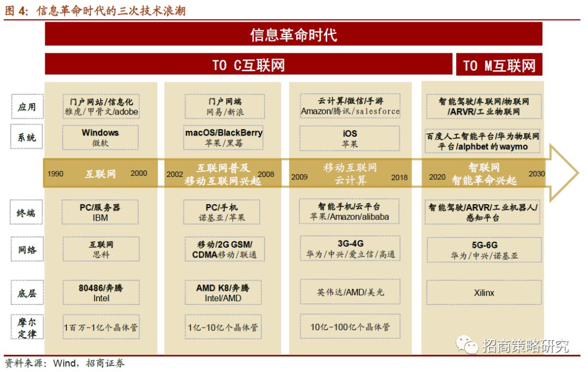
Task: Select the macOS/BlackBerry system box
Action: click(224, 138)
